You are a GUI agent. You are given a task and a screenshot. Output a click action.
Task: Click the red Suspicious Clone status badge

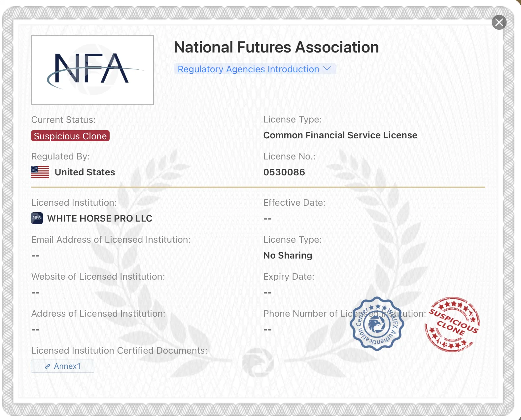(70, 136)
